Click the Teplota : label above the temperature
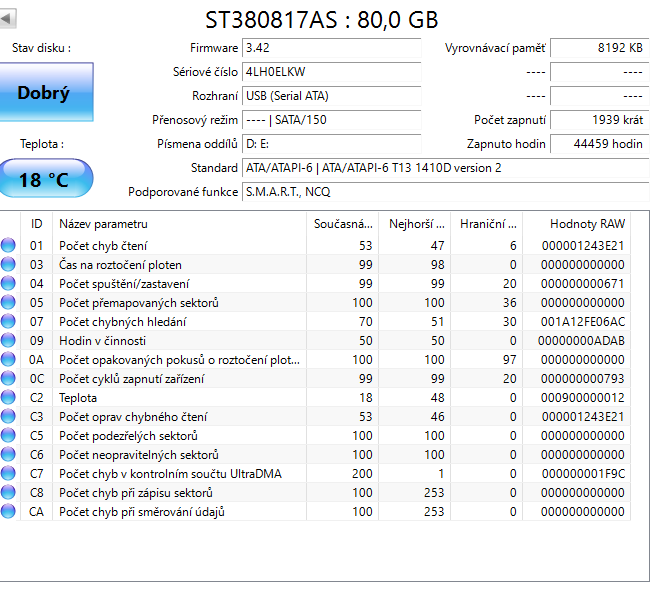This screenshot has height=589, width=654. 42,144
